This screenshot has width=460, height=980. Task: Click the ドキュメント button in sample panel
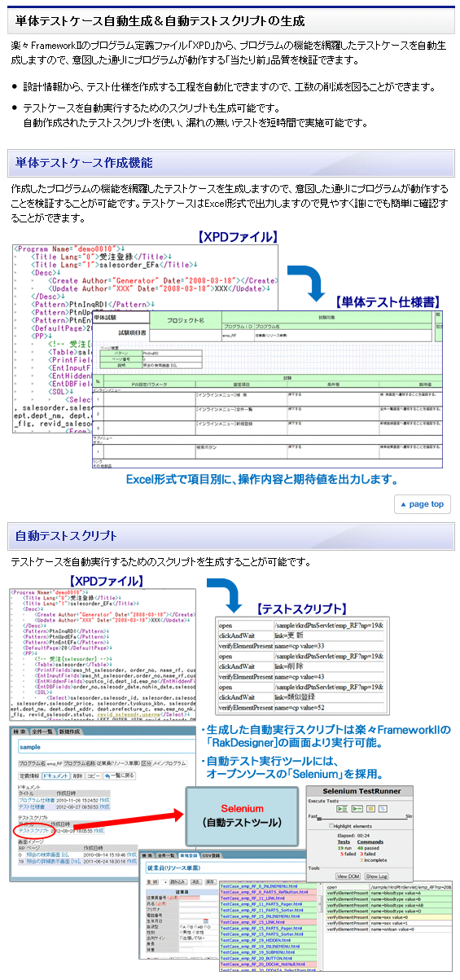pyautogui.click(x=56, y=776)
